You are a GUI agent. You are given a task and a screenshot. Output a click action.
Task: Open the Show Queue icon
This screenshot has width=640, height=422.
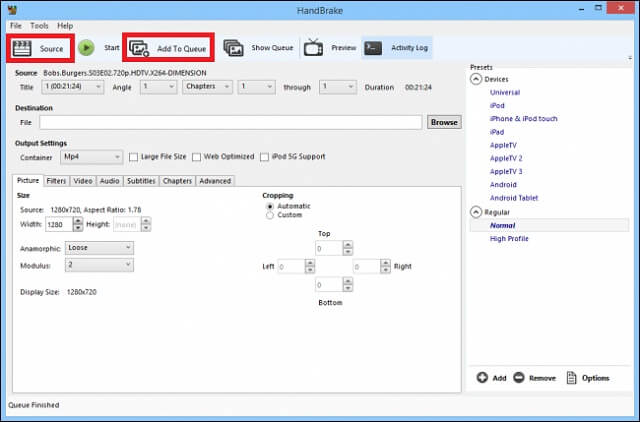[x=233, y=48]
